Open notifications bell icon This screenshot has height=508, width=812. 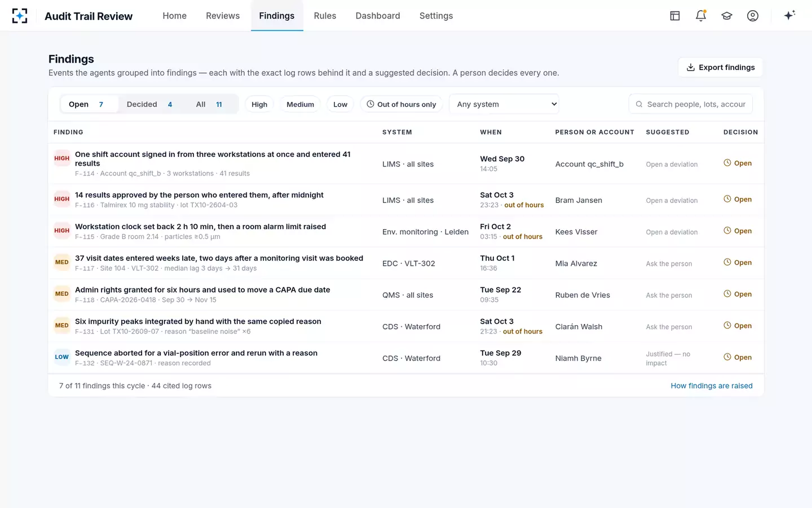coord(701,16)
